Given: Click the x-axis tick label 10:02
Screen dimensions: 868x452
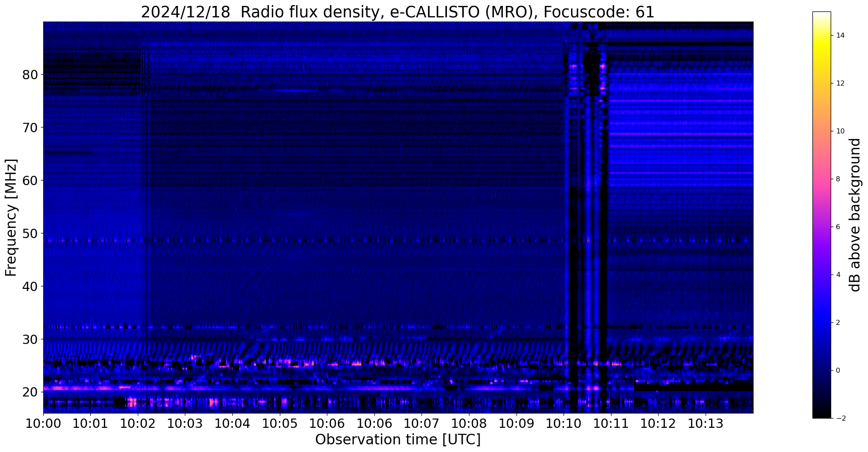Looking at the screenshot, I should click(138, 424).
